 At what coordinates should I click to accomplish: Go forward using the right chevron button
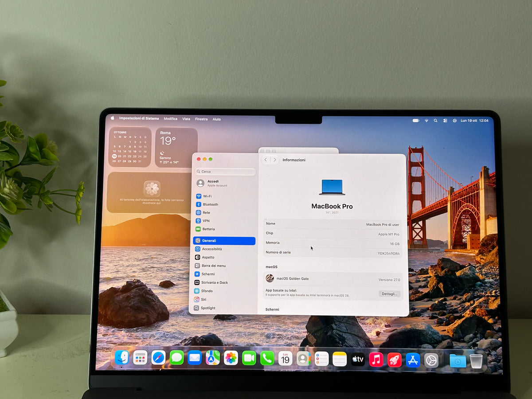click(274, 160)
